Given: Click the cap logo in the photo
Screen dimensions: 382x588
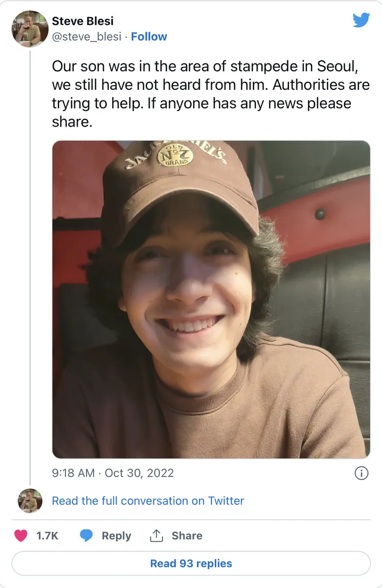Looking at the screenshot, I should tap(176, 155).
